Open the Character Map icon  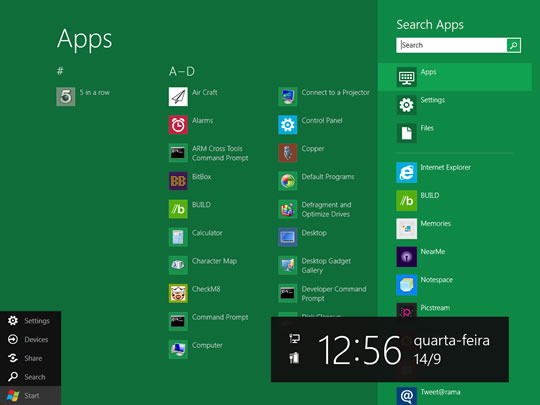click(x=178, y=265)
